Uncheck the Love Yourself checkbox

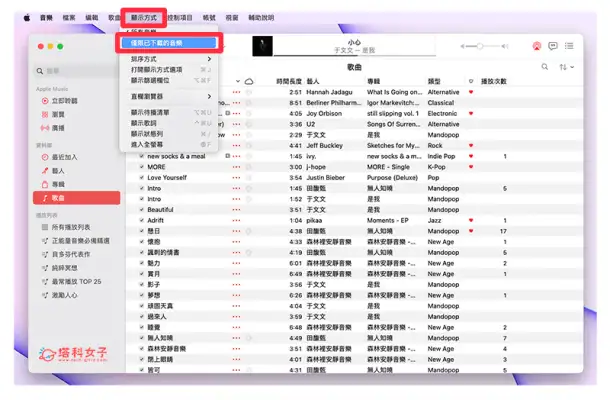click(142, 177)
